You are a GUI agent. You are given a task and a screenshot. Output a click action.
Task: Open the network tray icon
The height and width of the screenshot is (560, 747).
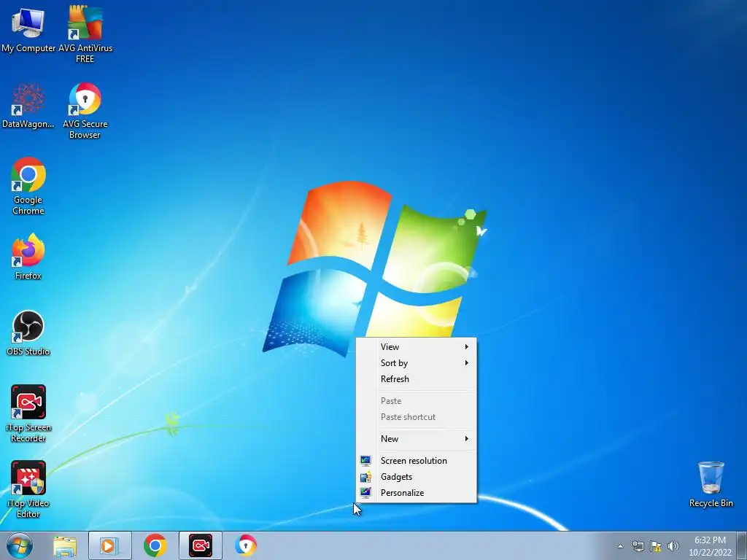638,546
